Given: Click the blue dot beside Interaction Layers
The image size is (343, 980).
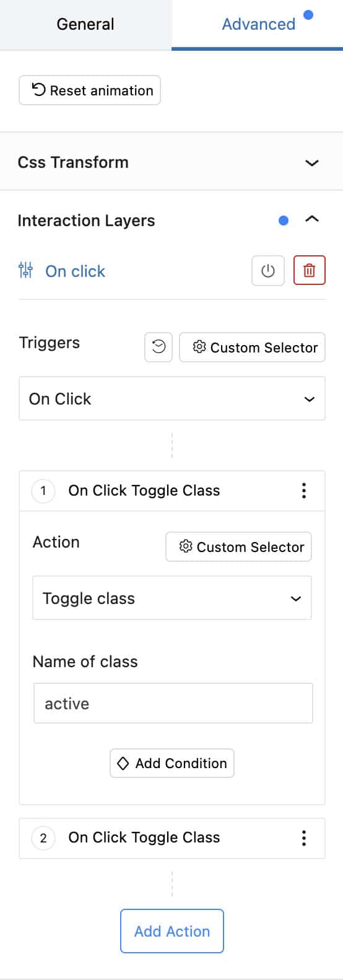Looking at the screenshot, I should click(x=284, y=220).
